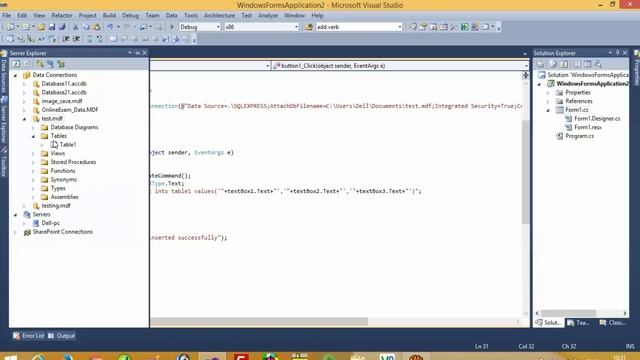The image size is (640, 360).
Task: Click the Cut scissors icon
Action: coord(76,27)
